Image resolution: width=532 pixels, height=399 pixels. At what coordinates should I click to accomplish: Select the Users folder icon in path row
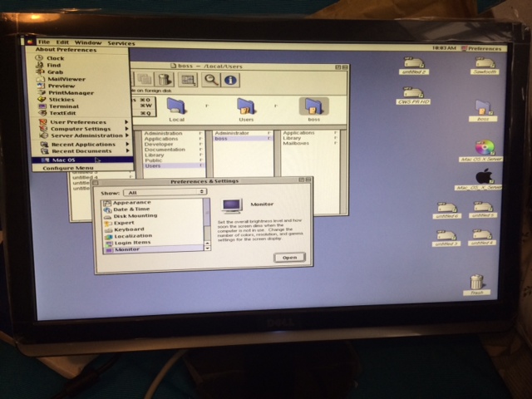[x=246, y=109]
